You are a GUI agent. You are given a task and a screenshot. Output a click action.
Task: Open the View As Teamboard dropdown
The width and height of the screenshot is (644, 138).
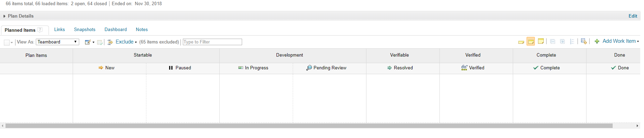[x=57, y=42]
